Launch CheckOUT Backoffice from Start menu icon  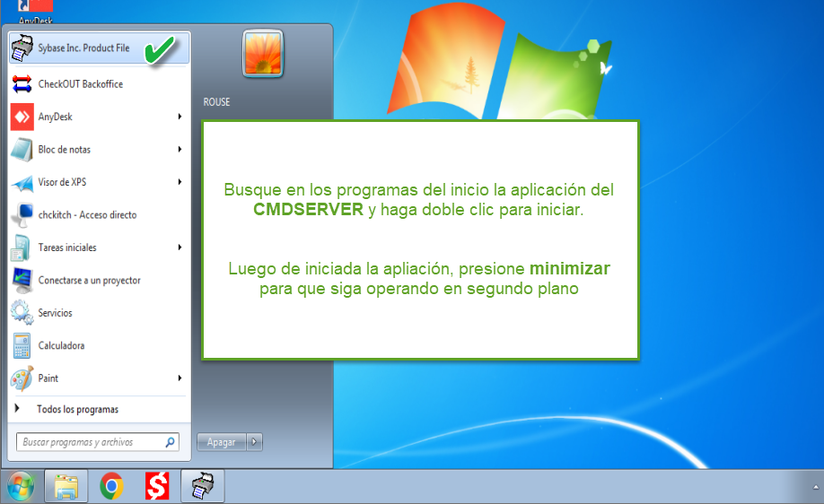[22, 84]
